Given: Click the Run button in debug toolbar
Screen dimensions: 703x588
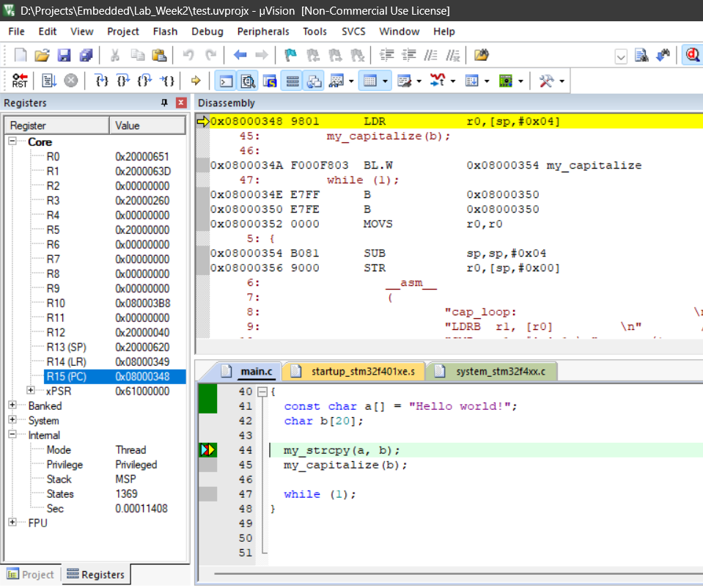Looking at the screenshot, I should click(49, 81).
